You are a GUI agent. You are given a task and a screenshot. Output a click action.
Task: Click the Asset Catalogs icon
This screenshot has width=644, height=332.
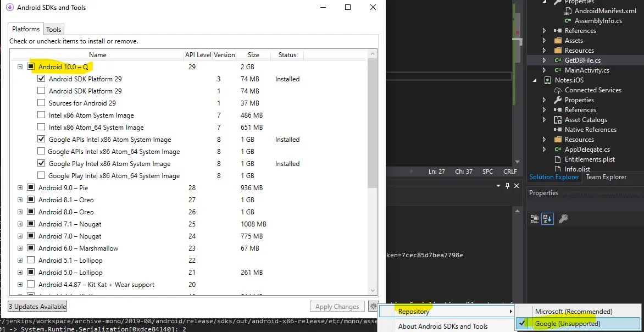point(557,120)
